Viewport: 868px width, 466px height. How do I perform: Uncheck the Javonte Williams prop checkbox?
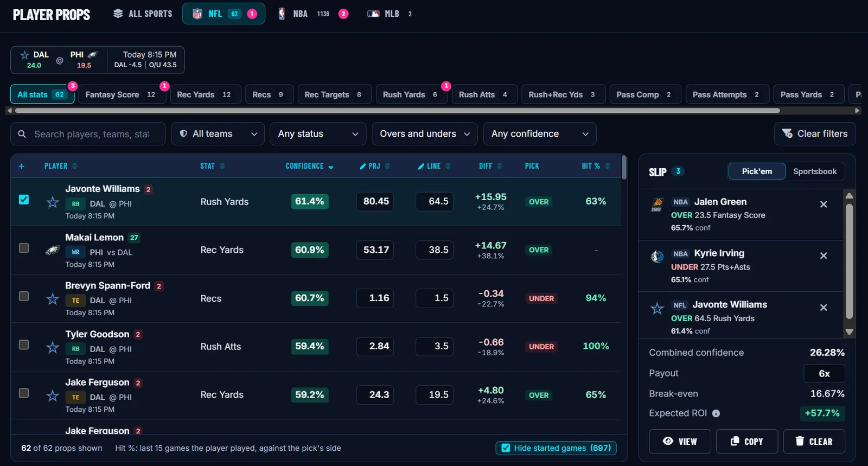tap(24, 200)
